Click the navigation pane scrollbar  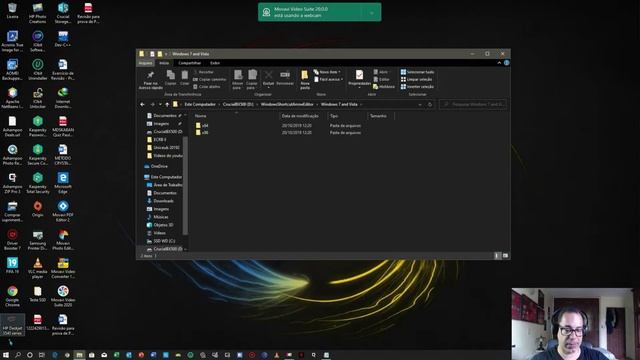pyautogui.click(x=185, y=186)
